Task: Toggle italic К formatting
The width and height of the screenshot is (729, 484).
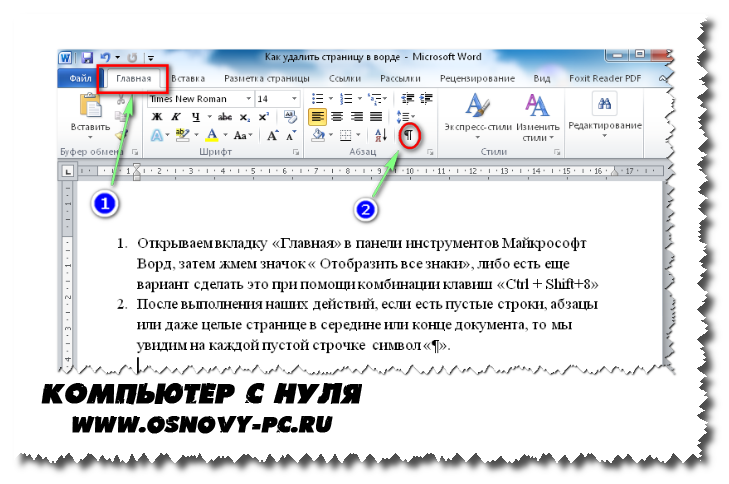Action: click(x=176, y=117)
